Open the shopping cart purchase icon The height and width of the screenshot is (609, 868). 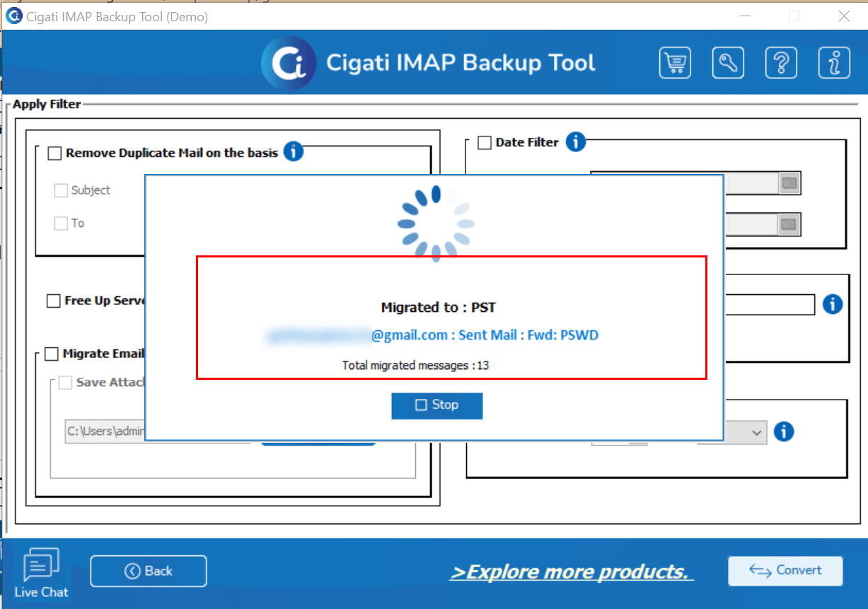tap(675, 63)
